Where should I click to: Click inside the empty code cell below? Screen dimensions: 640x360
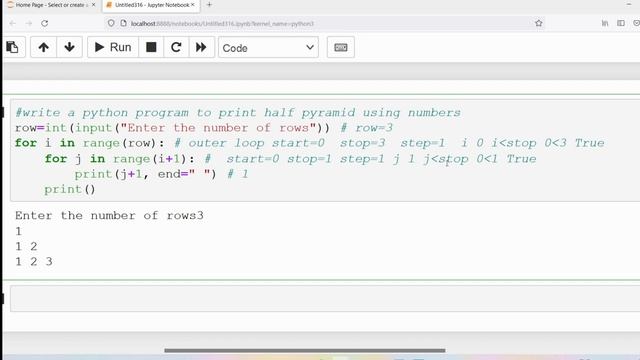325,298
